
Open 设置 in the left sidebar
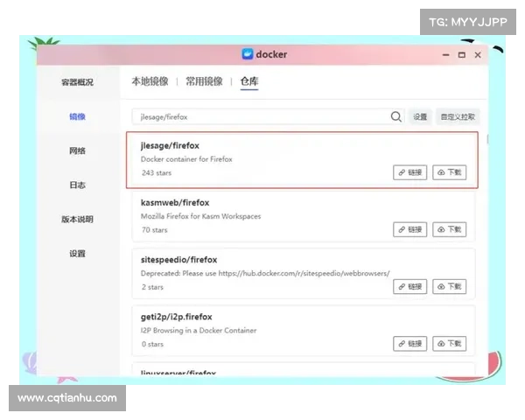click(77, 254)
